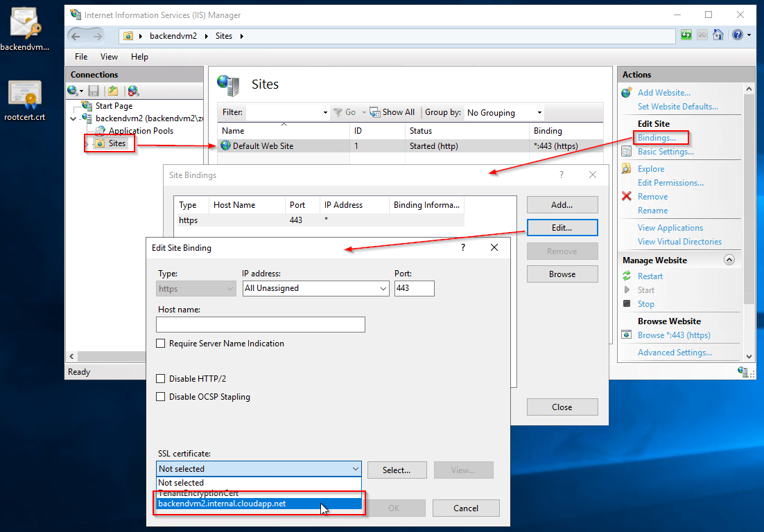The image size is (764, 532).
Task: Click the red X Remove icon
Action: [627, 196]
